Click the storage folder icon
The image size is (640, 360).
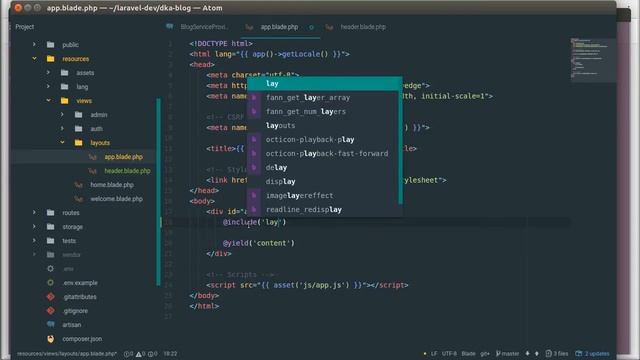coord(51,227)
